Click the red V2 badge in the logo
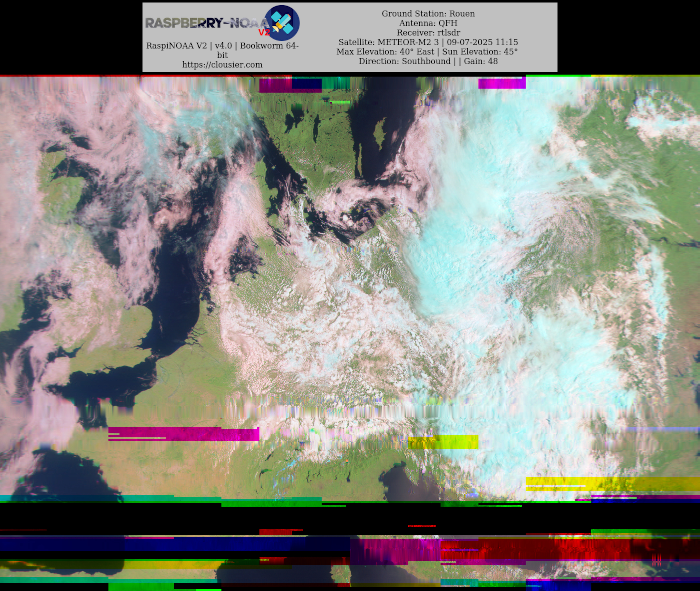 264,33
